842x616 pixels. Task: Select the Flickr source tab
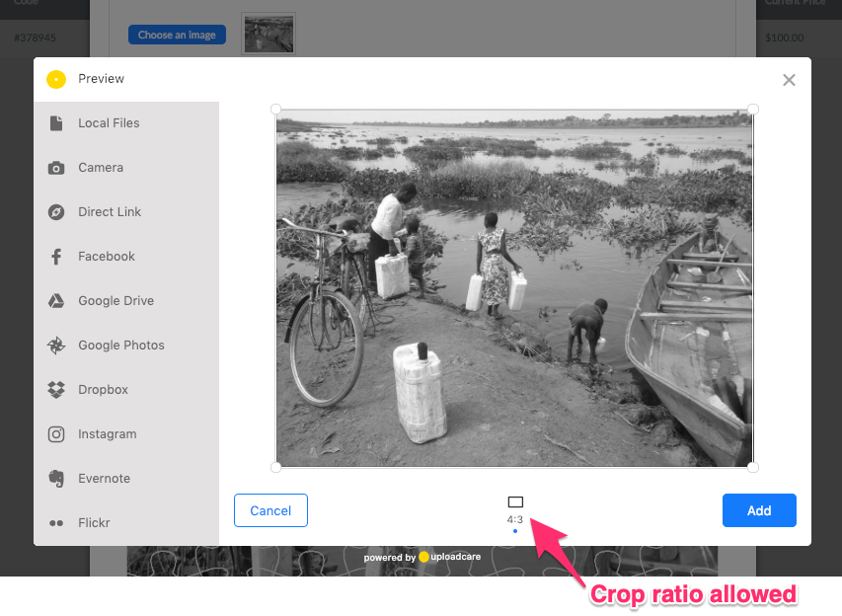coord(126,523)
